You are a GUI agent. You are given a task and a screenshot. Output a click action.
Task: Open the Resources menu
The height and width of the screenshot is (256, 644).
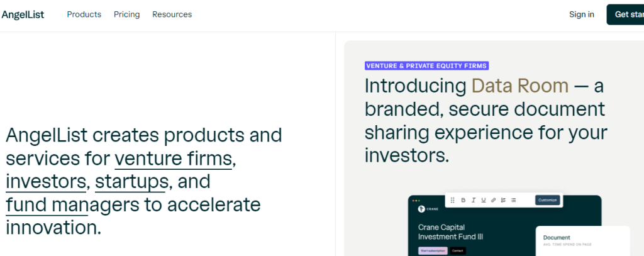[172, 14]
